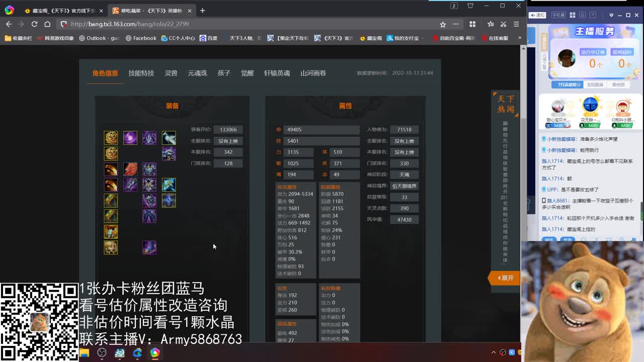Switch to the 孩子 tab
Image resolution: width=644 pixels, height=362 pixels.
[x=224, y=73]
